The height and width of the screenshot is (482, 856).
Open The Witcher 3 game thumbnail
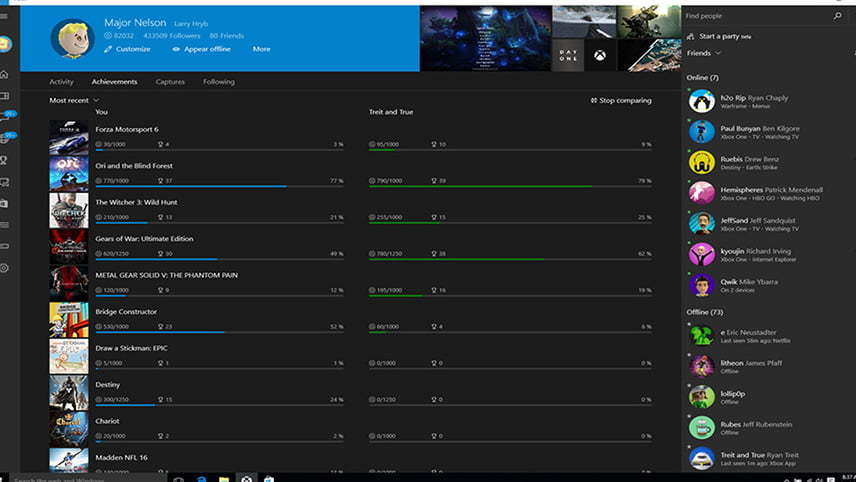point(69,210)
